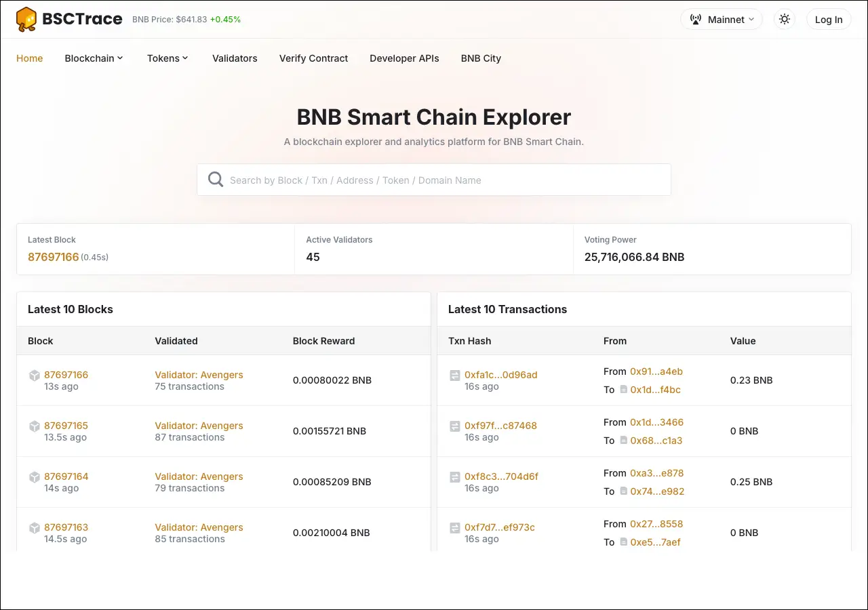This screenshot has height=610, width=868.
Task: Go to the Verify Contract tab
Action: coord(313,58)
